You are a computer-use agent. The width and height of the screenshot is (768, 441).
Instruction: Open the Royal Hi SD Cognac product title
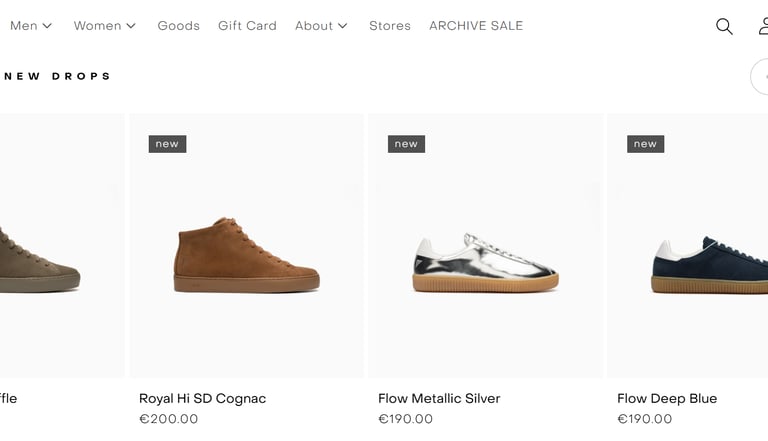(202, 398)
